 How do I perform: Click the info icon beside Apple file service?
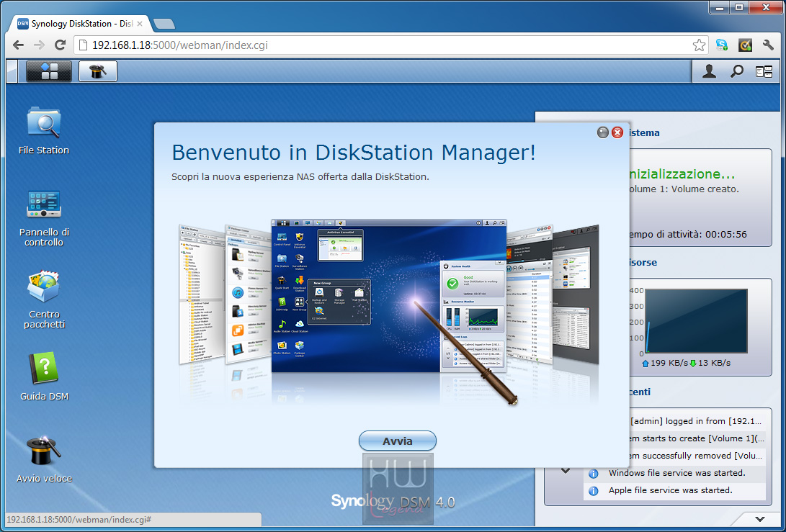pos(594,491)
